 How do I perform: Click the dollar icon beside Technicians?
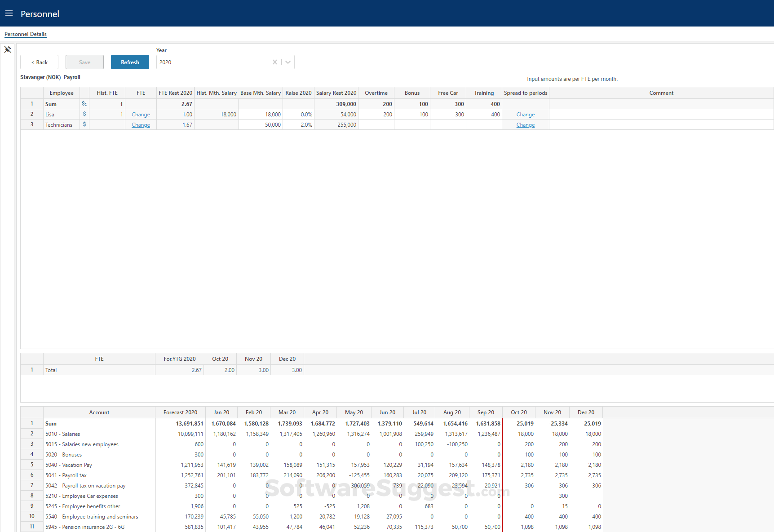tap(84, 124)
